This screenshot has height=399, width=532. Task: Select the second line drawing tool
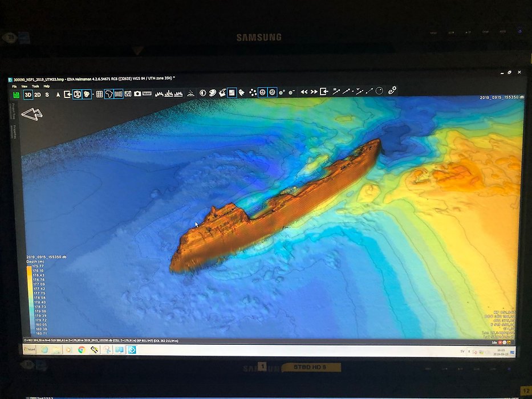347,91
